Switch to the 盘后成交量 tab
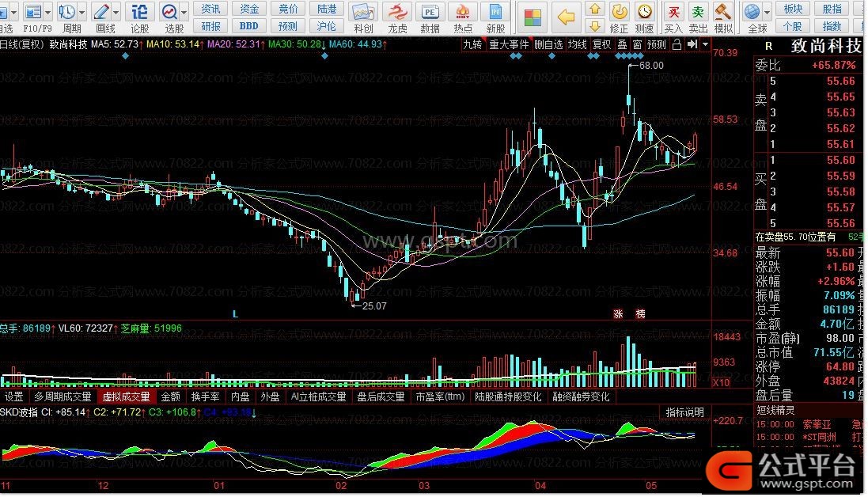 pos(381,396)
